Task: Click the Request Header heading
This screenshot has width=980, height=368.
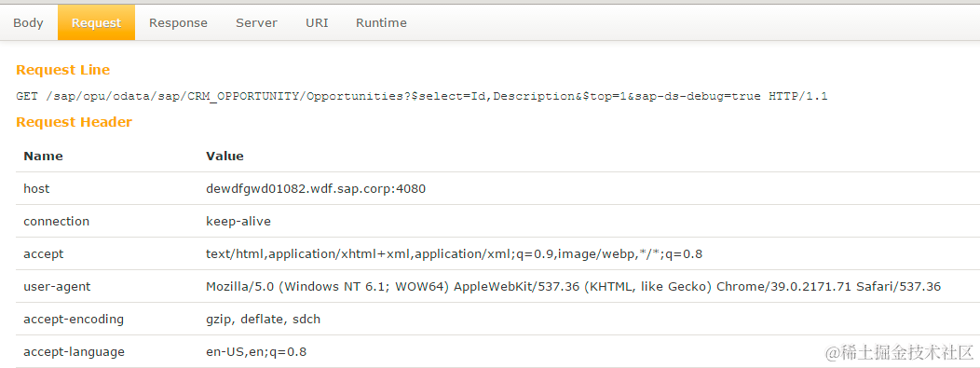Action: (75, 122)
